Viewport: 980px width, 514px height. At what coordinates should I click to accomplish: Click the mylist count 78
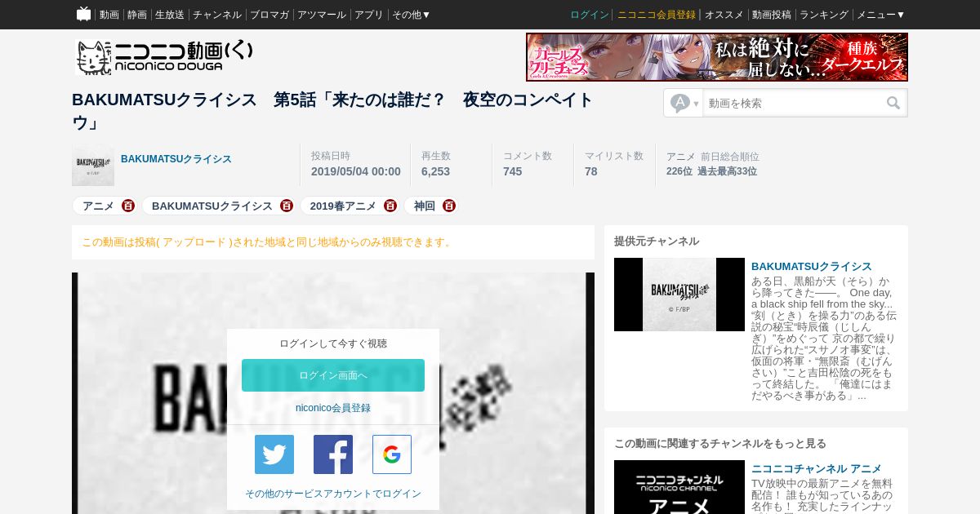click(x=591, y=171)
